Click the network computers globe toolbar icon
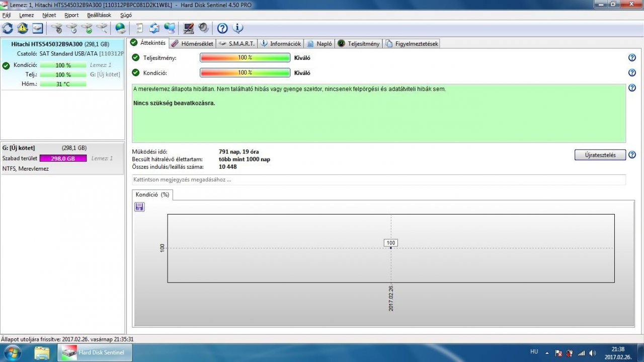Viewport: 644px width, 362px height. [170, 28]
